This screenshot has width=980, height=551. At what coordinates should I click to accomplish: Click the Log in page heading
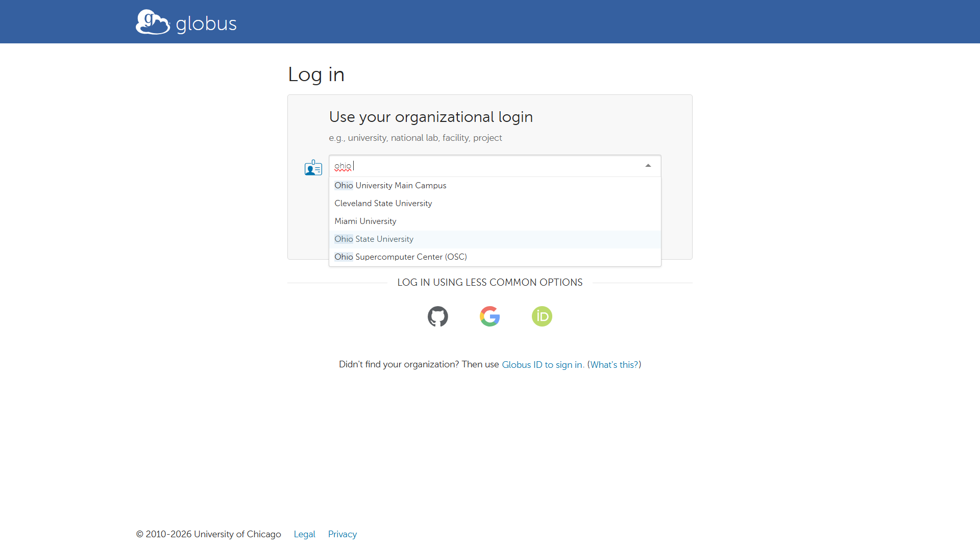point(316,74)
